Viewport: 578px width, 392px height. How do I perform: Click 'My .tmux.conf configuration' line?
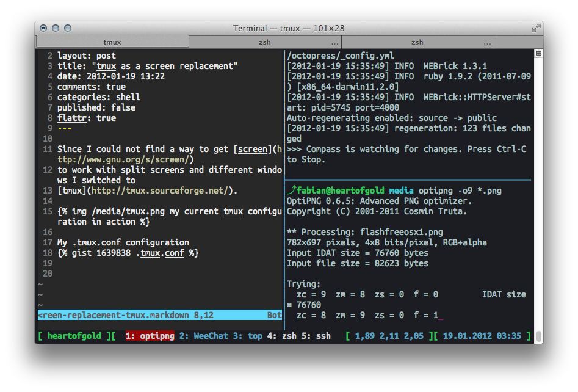tap(123, 242)
